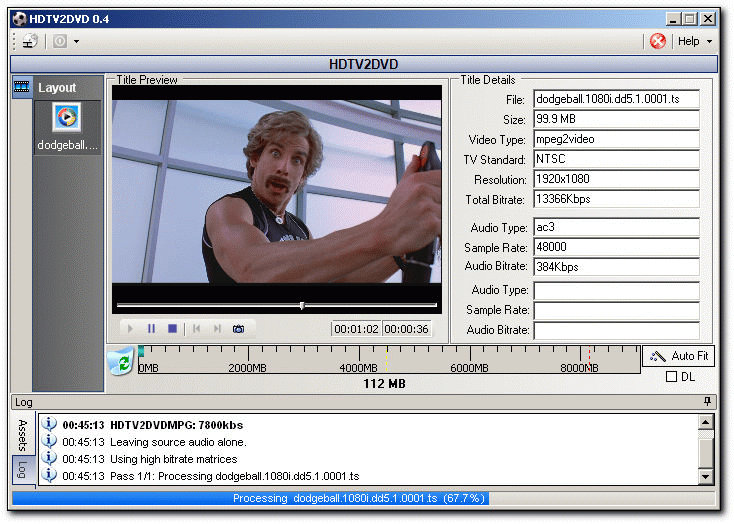
Task: Click the red marker on disc size ruler
Action: (589, 358)
